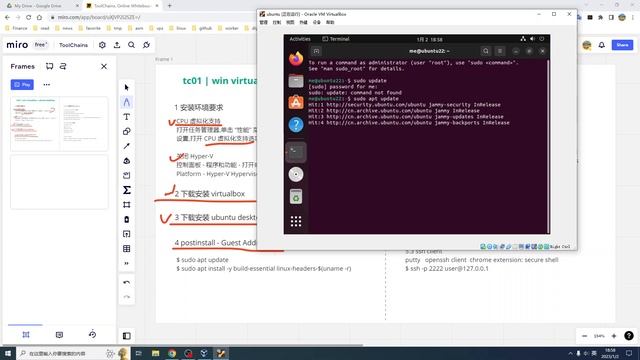Open a new browser tab

coord(169,6)
